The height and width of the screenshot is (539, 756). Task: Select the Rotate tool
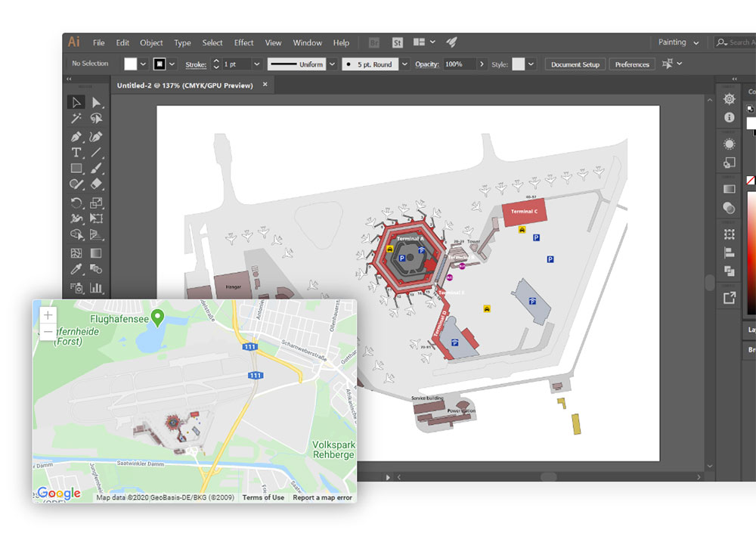point(76,203)
